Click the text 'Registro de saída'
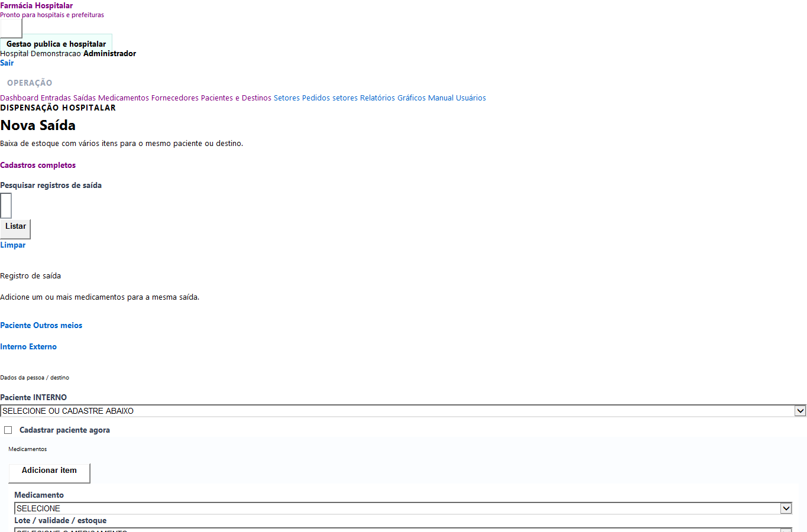The height and width of the screenshot is (532, 807). [31, 276]
